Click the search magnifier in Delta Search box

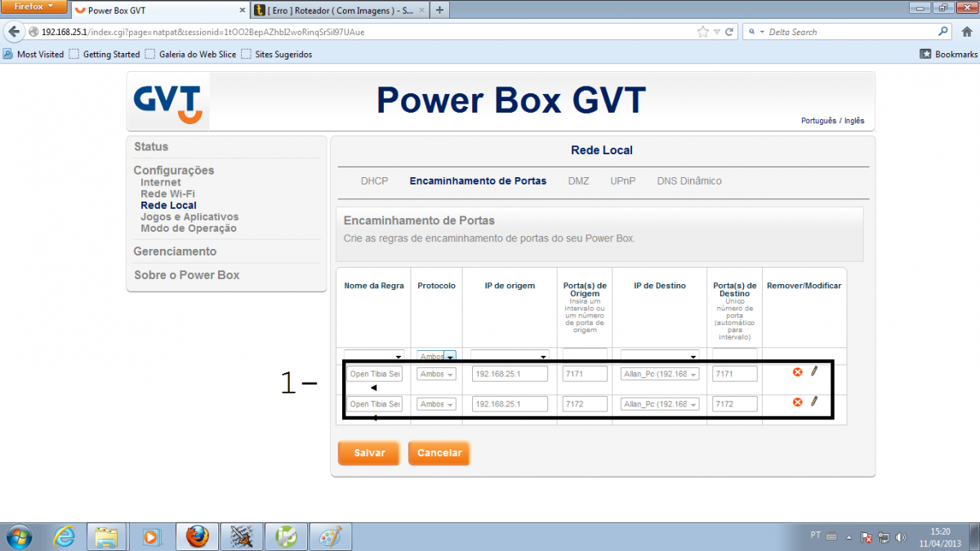coord(943,32)
